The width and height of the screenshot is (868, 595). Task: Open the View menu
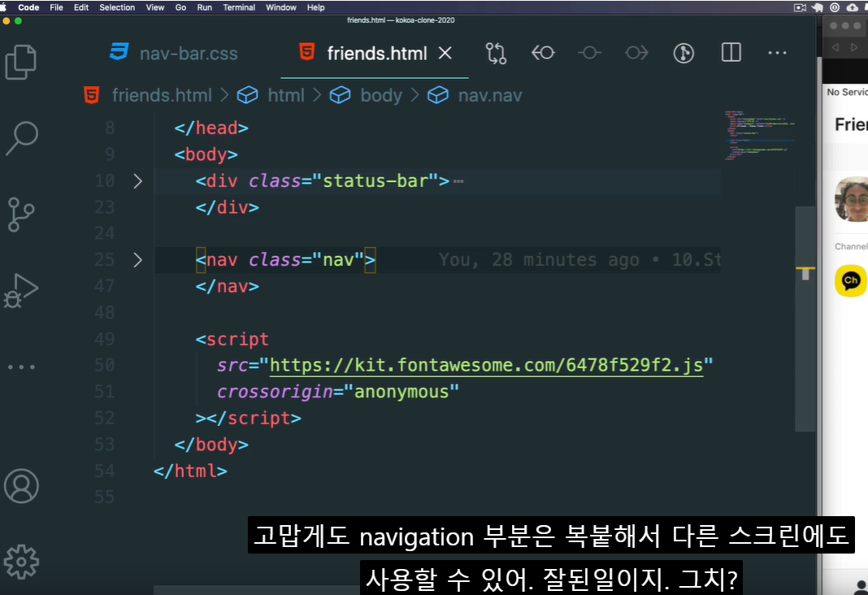pos(155,7)
